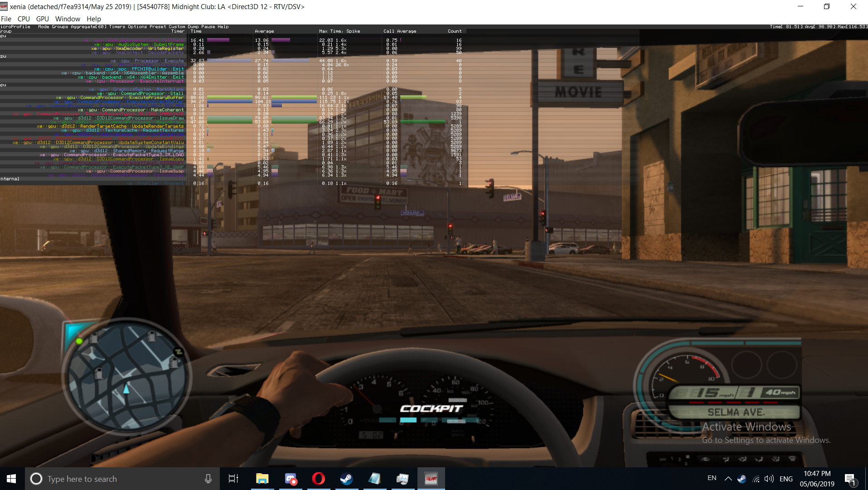Screen dimensions: 868x490
Task: Click Pause in the profiler bar
Action: (x=208, y=27)
